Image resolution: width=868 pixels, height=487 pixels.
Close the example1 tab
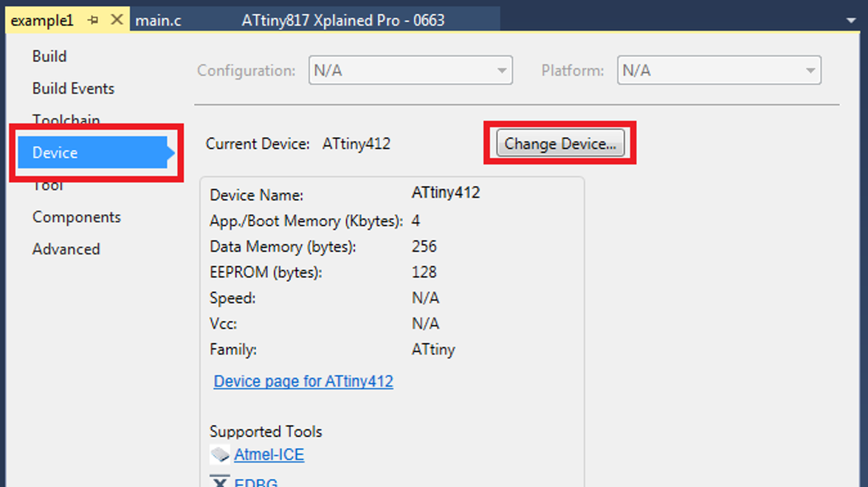(117, 20)
